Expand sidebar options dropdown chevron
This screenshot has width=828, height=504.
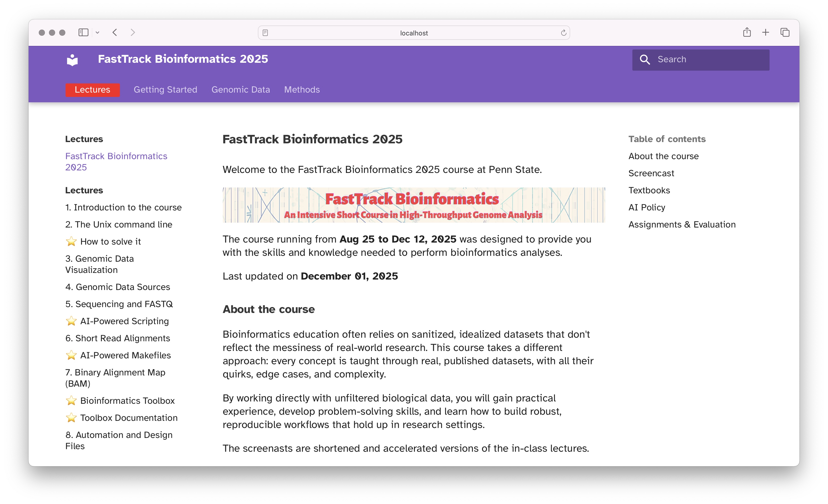coord(97,33)
